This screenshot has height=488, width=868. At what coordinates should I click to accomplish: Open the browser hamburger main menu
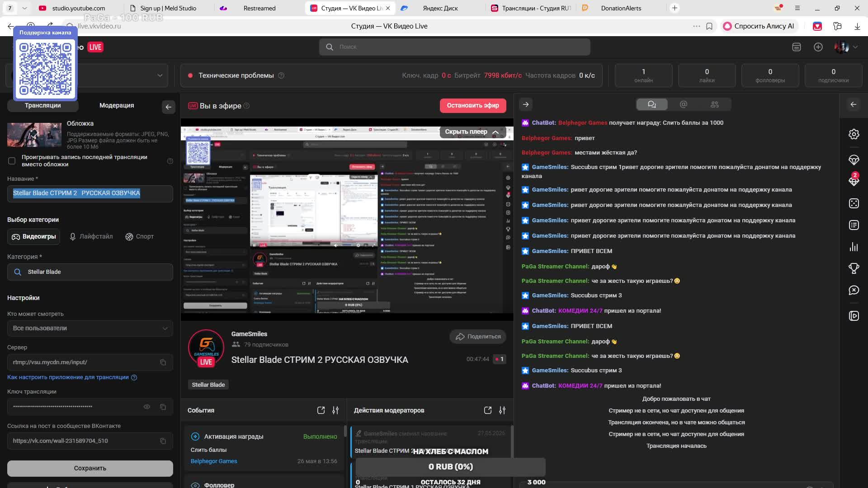797,8
